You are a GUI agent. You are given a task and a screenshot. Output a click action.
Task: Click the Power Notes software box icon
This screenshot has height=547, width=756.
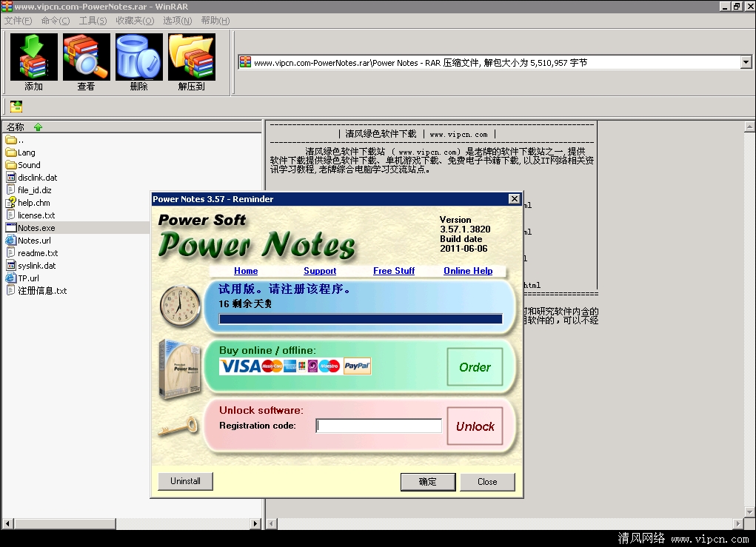pyautogui.click(x=180, y=369)
